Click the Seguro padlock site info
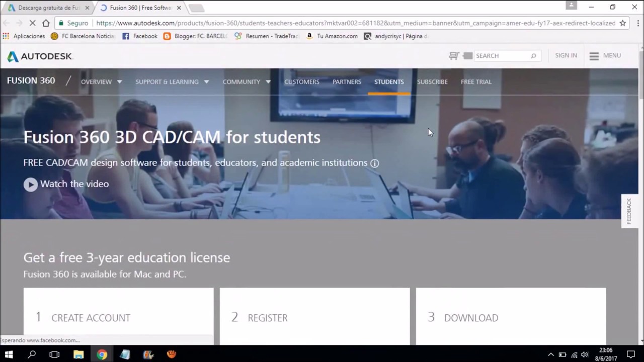 pyautogui.click(x=73, y=23)
